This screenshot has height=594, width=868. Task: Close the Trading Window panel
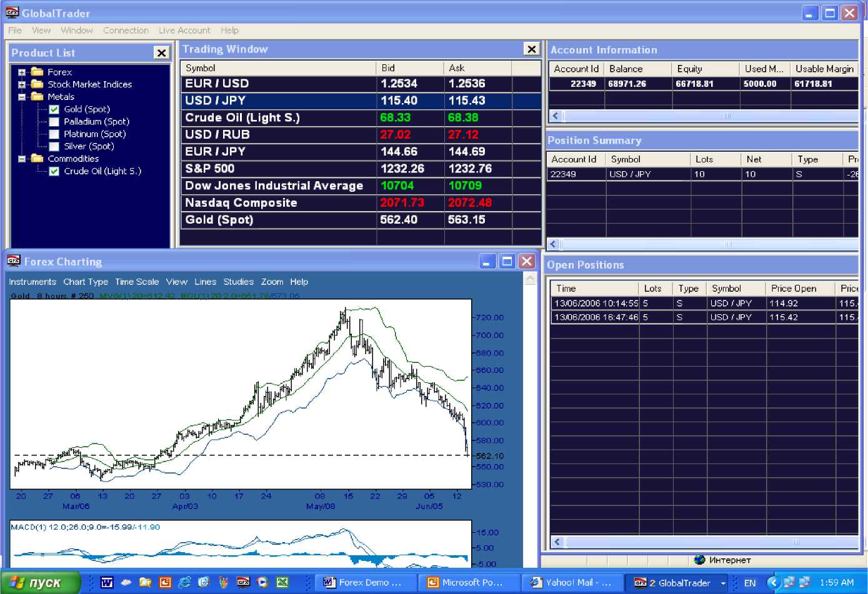(532, 49)
